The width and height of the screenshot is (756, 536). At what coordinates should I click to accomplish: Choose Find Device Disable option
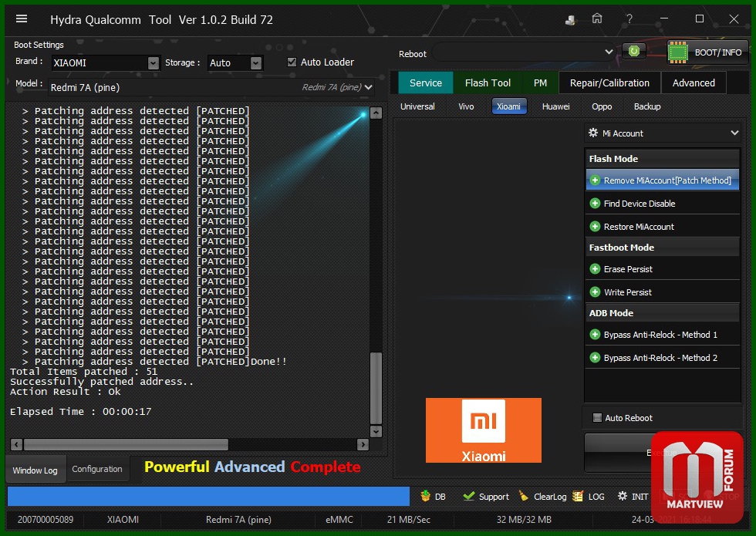(663, 204)
